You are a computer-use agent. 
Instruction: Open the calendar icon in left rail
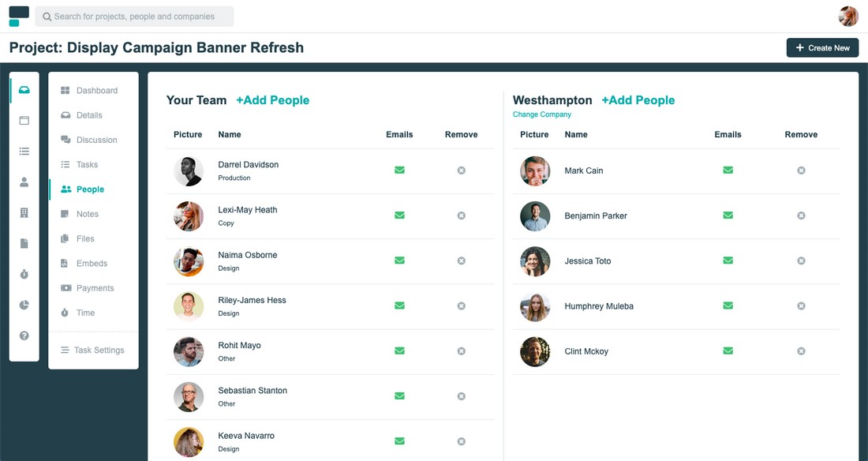pyautogui.click(x=24, y=120)
